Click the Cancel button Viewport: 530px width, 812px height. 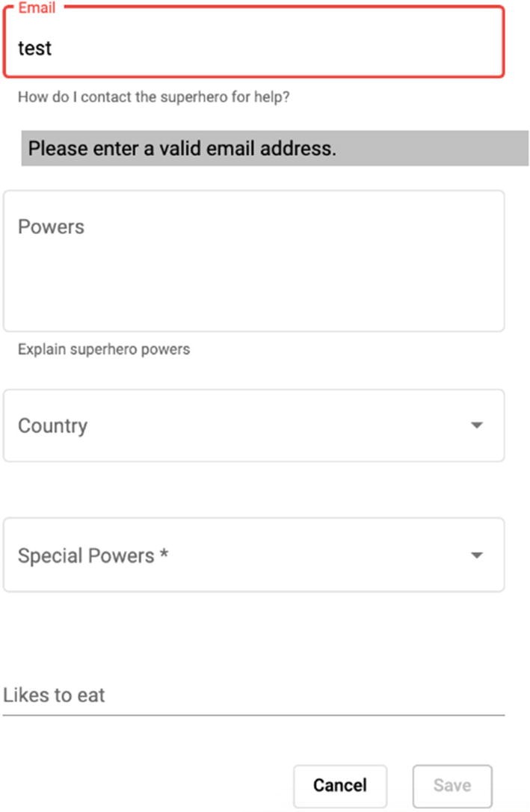[340, 786]
